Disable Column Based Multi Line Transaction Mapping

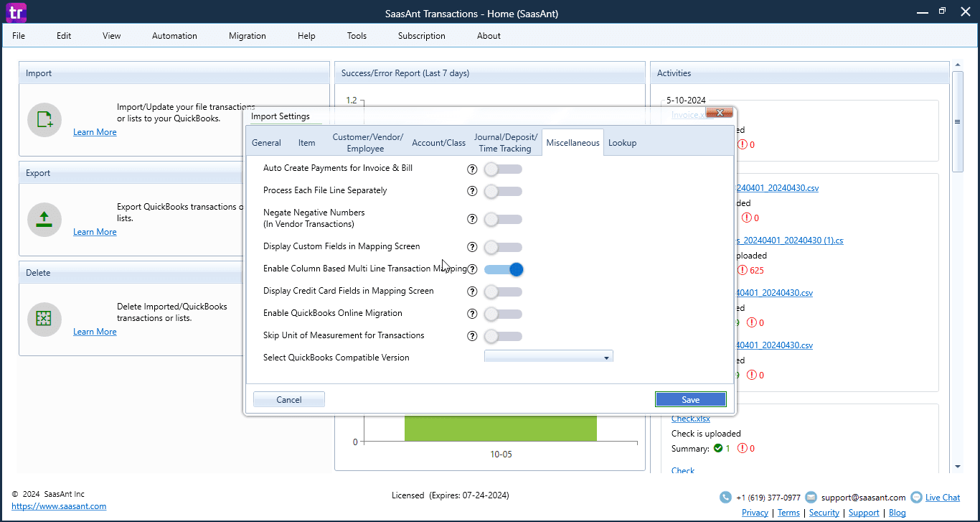[504, 269]
